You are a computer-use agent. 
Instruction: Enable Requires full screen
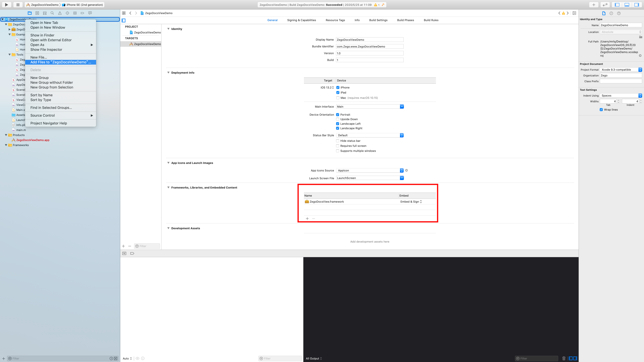[x=337, y=146]
